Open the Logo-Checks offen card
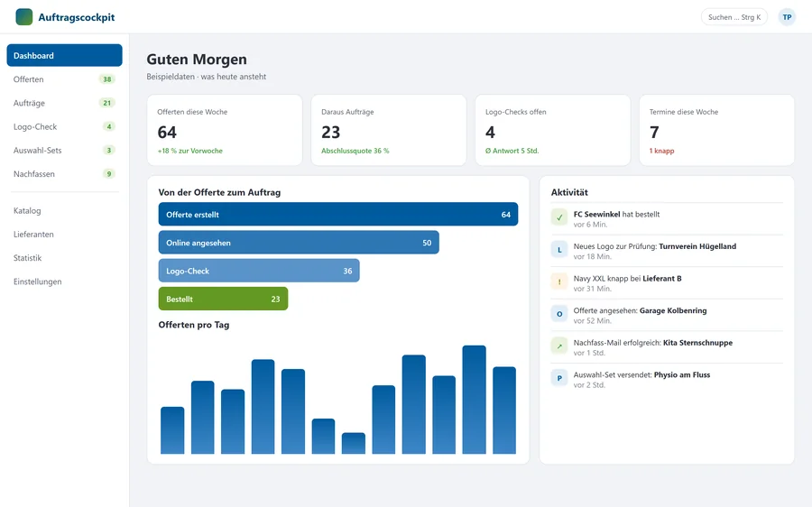 [x=552, y=130]
